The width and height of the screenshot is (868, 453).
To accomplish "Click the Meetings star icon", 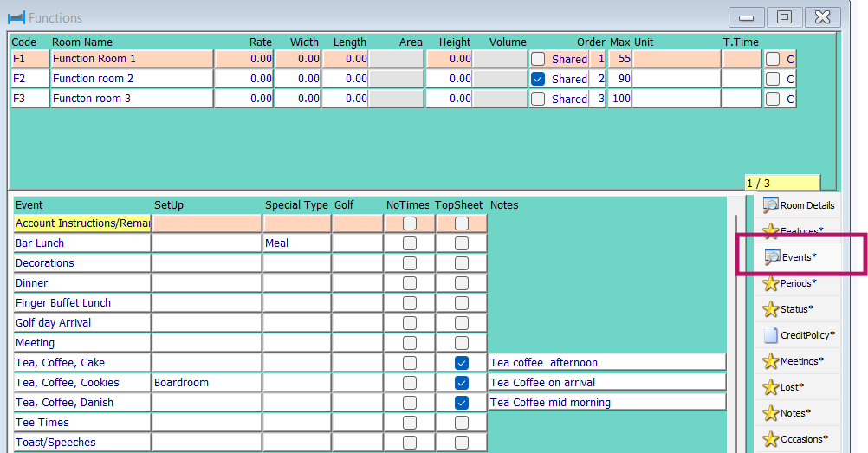I will pyautogui.click(x=771, y=361).
